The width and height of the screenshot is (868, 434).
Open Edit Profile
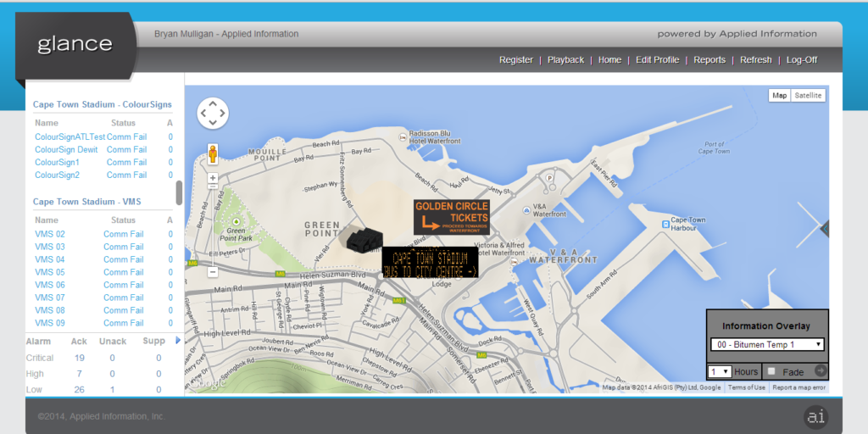pos(657,60)
